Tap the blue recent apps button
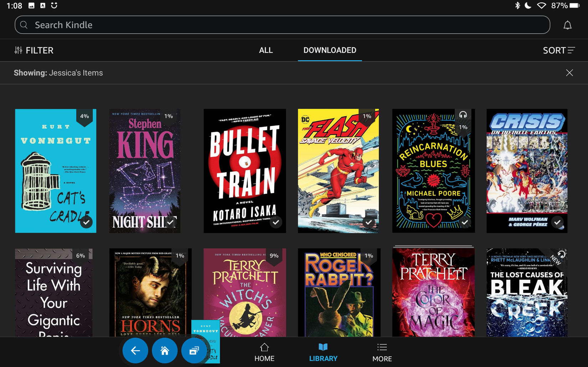The height and width of the screenshot is (367, 588). point(194,351)
